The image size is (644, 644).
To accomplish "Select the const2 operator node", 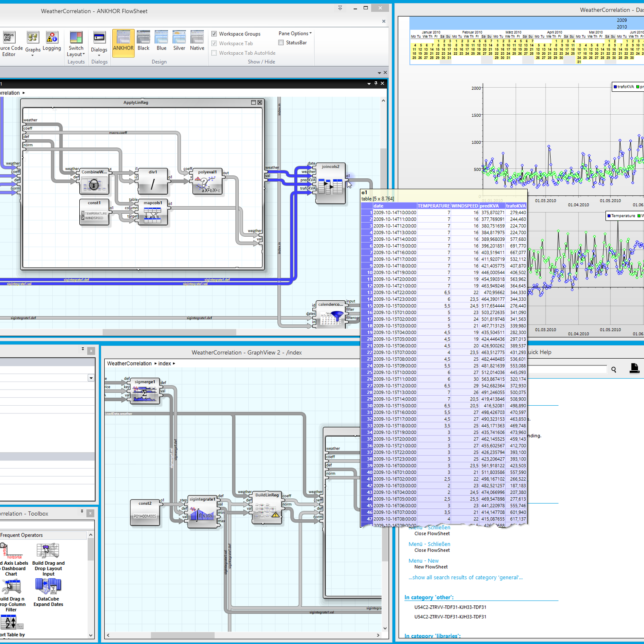I will point(145,512).
